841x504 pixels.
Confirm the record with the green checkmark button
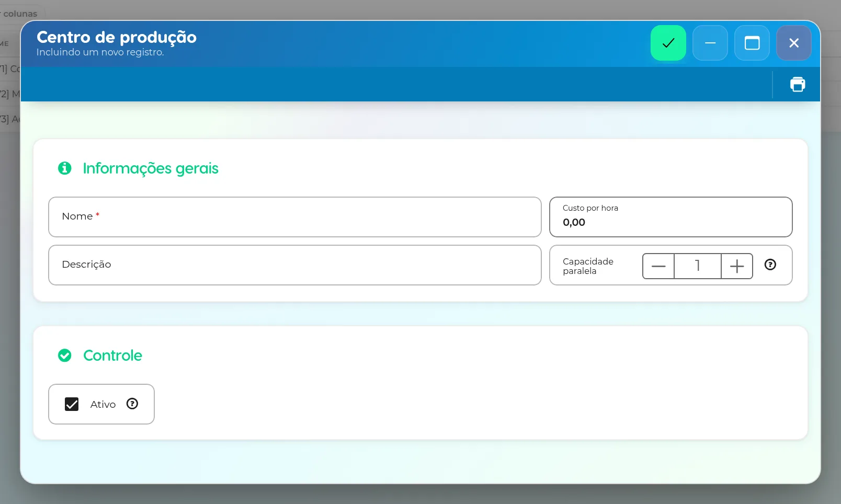[x=668, y=43]
